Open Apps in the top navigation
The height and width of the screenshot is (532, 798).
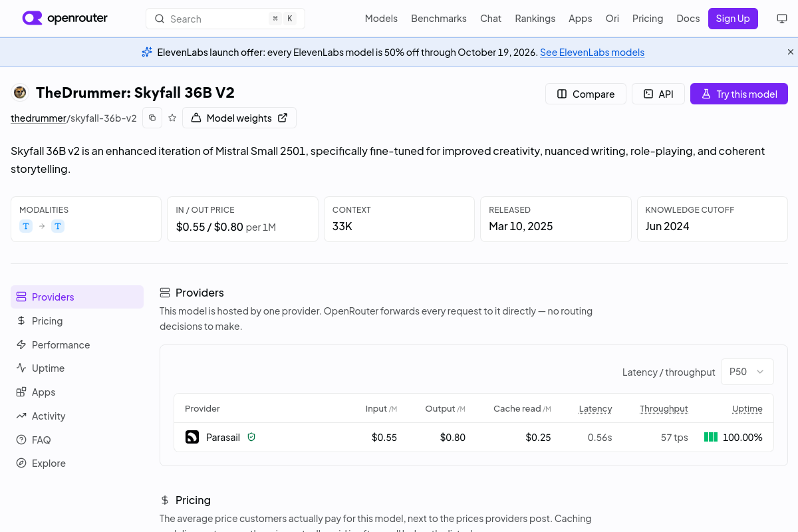pyautogui.click(x=581, y=19)
